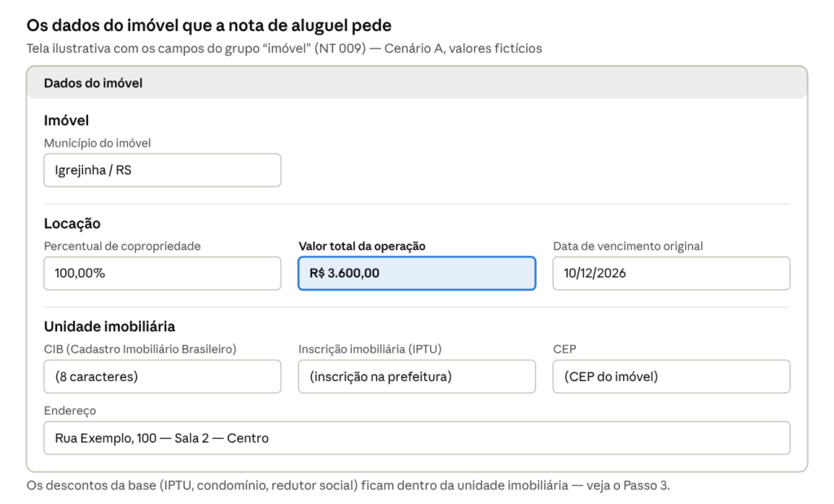The width and height of the screenshot is (834, 504).
Task: Click the 'Data de vencimento original' label
Action: coord(628,246)
